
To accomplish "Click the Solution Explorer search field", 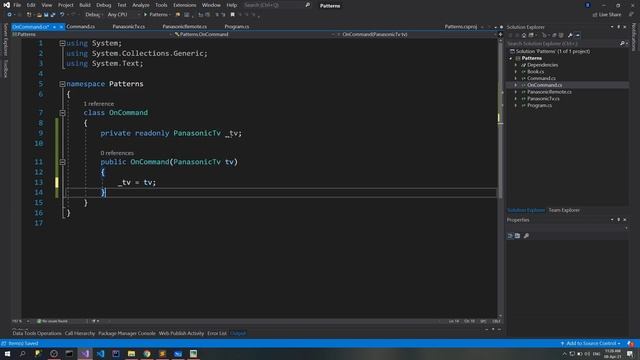I will click(567, 44).
